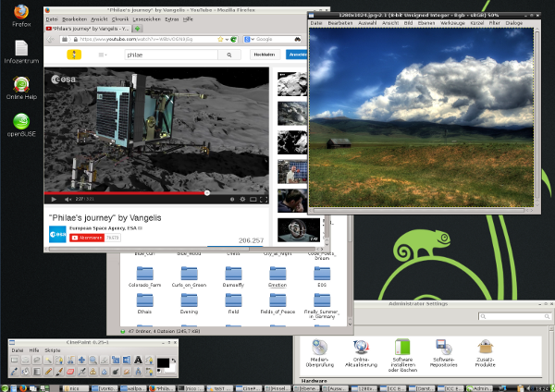
Task: Click the YouTube search field containing philae
Action: (x=171, y=55)
